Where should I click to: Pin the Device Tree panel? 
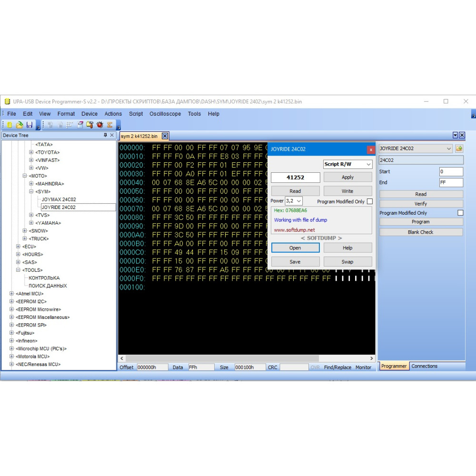(105, 135)
